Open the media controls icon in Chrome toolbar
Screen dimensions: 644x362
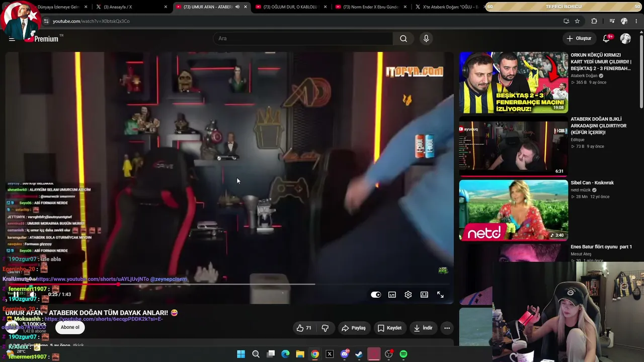[x=612, y=21]
